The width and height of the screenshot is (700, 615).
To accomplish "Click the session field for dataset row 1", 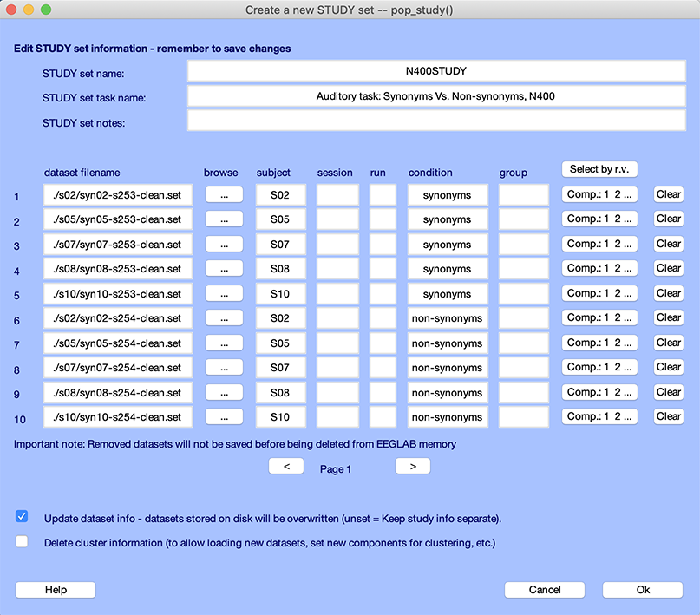I will pyautogui.click(x=337, y=195).
